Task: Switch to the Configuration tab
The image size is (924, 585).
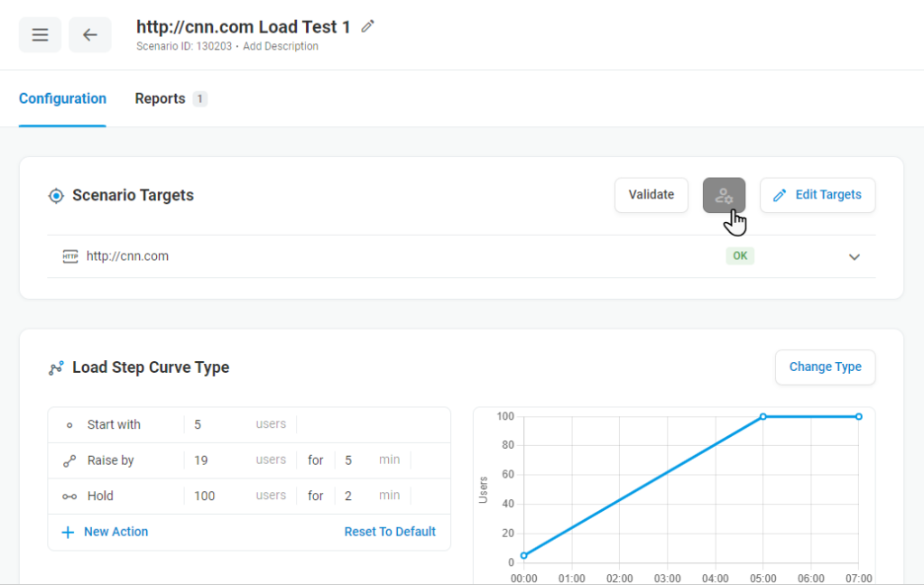Action: point(62,98)
